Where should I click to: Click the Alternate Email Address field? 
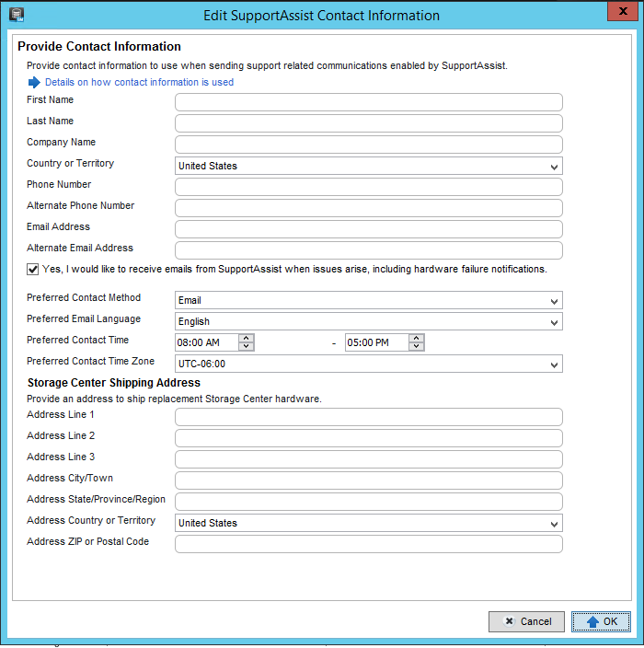point(369,250)
